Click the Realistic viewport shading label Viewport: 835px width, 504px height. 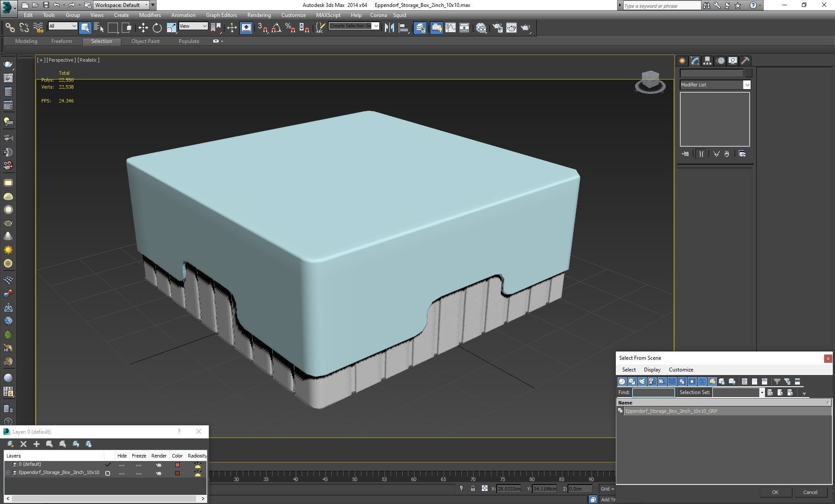(88, 60)
